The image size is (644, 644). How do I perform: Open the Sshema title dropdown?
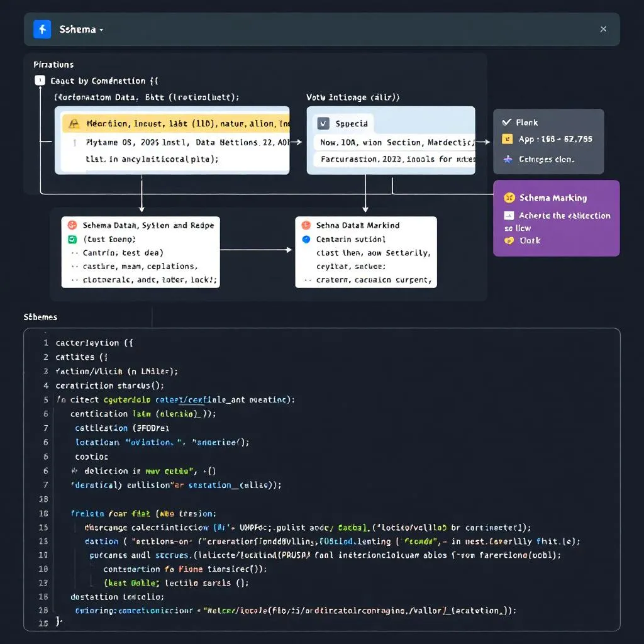(x=101, y=30)
